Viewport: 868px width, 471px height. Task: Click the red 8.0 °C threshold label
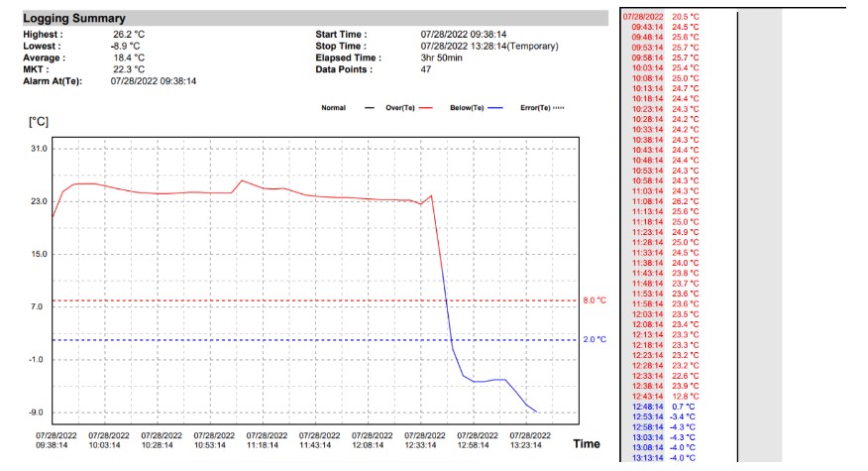coord(595,300)
